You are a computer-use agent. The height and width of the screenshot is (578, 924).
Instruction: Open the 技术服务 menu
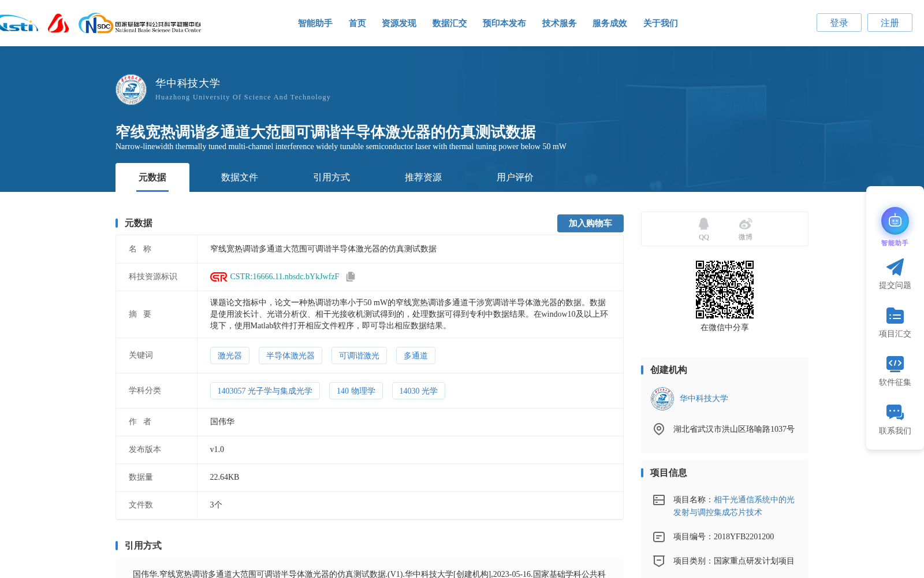pyautogui.click(x=560, y=23)
